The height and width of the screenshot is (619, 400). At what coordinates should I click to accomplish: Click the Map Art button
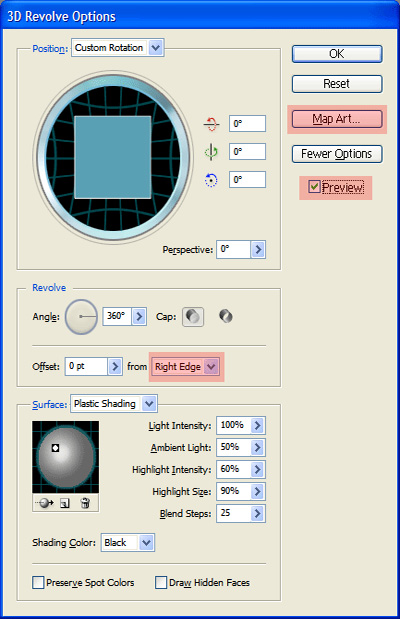pos(337,119)
